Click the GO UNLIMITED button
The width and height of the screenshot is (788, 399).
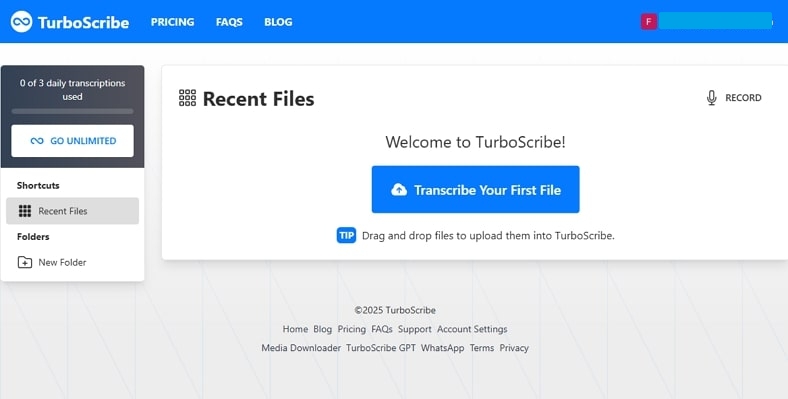coord(72,141)
